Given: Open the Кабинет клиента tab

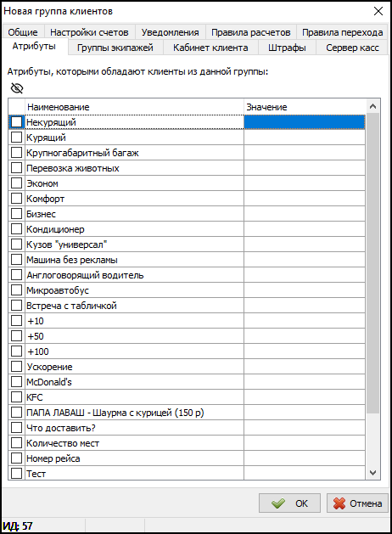Looking at the screenshot, I should [210, 48].
